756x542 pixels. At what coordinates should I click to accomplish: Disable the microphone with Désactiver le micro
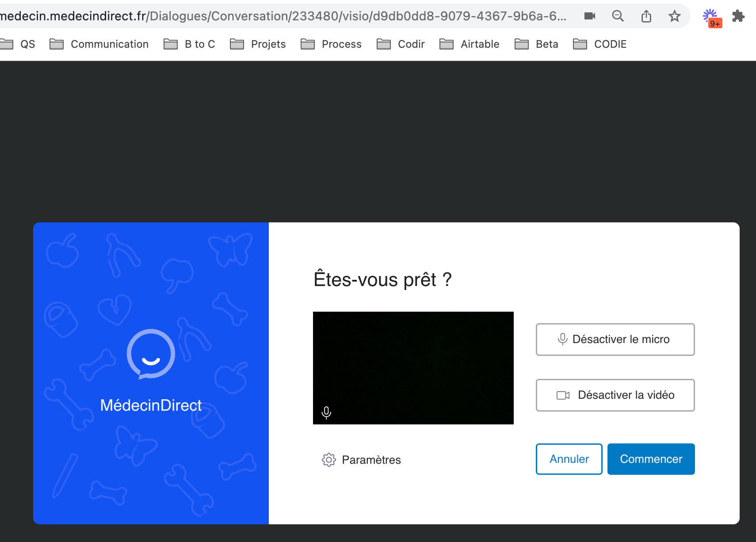615,340
